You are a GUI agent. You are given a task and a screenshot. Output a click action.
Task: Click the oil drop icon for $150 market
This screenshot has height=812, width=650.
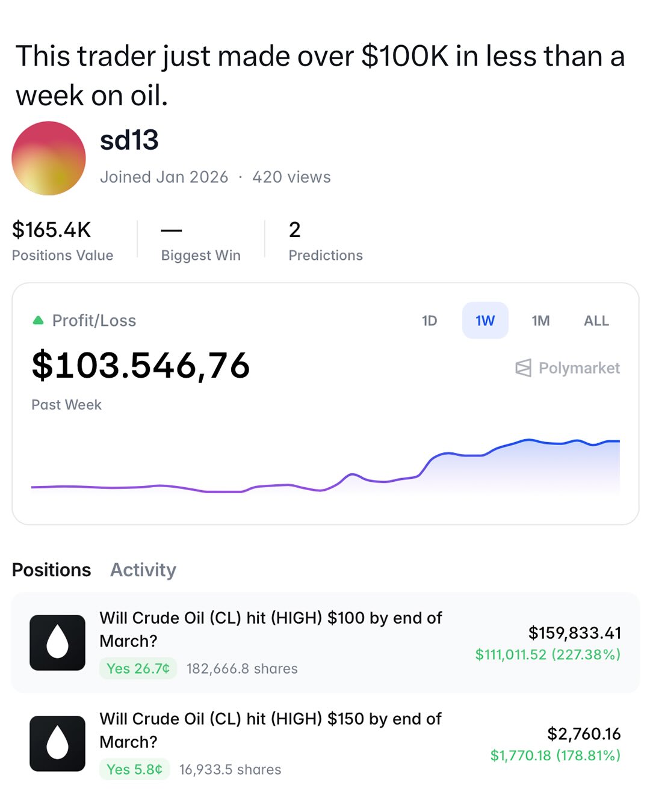coord(57,743)
